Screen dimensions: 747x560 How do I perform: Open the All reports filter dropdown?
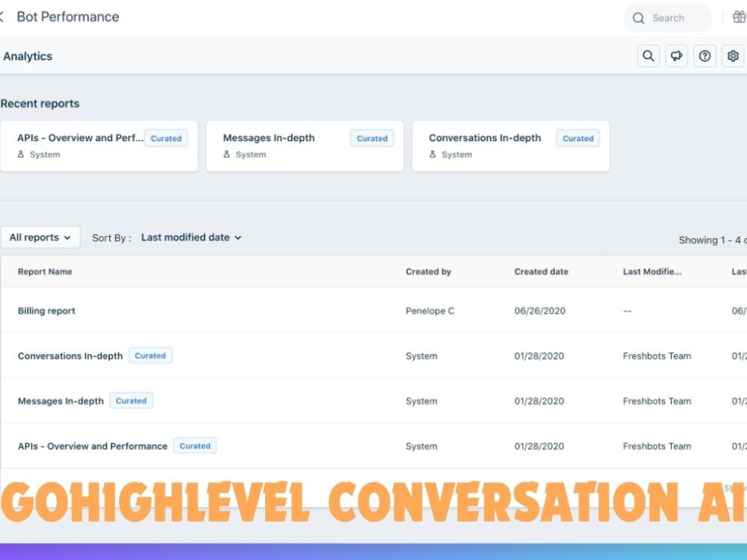coord(40,237)
